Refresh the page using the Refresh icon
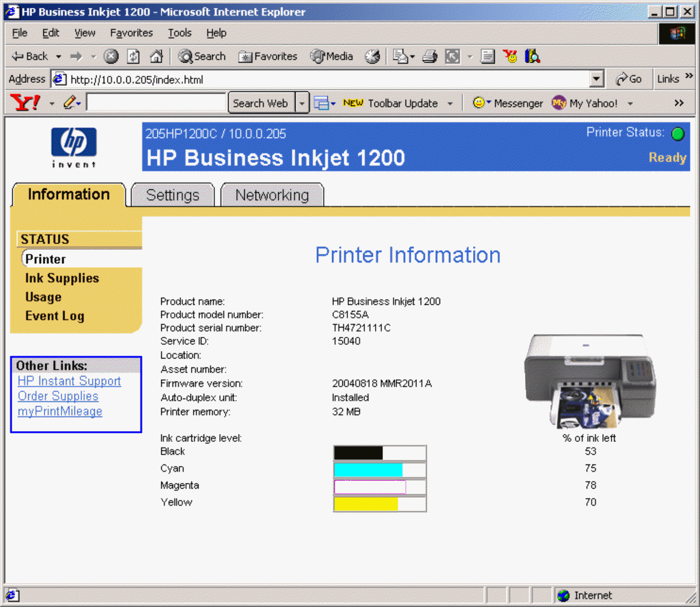This screenshot has height=607, width=700. pyautogui.click(x=134, y=56)
